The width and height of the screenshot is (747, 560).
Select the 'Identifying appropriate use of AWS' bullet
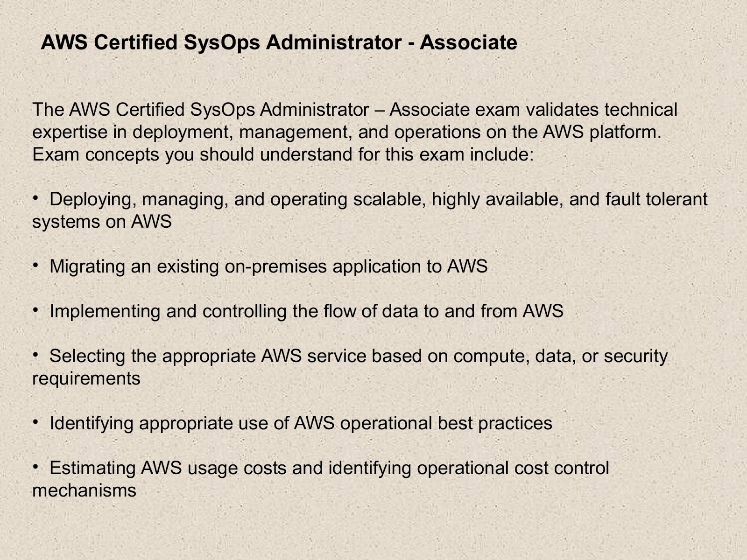pos(301,423)
